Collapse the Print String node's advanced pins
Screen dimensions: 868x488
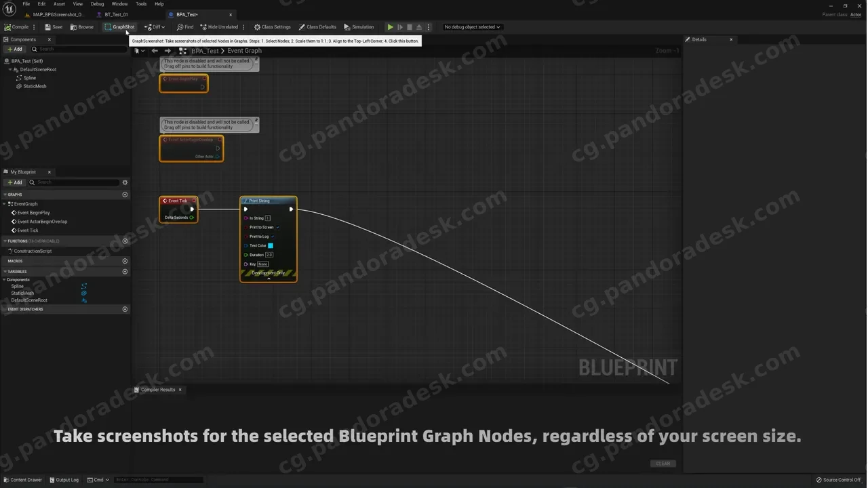(269, 278)
